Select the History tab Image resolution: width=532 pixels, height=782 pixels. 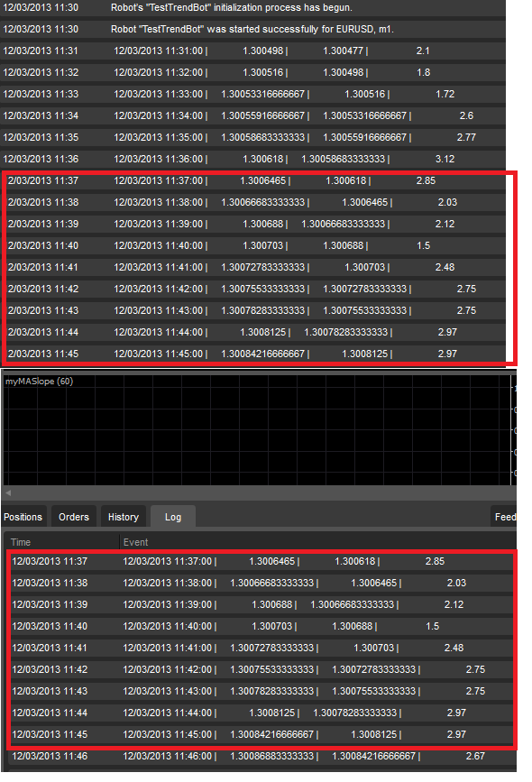[124, 517]
